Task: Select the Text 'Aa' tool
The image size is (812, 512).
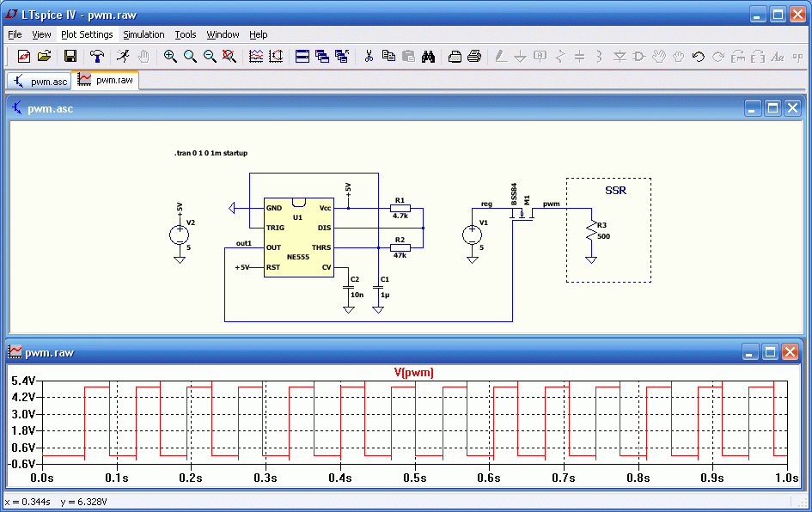Action: (x=778, y=56)
